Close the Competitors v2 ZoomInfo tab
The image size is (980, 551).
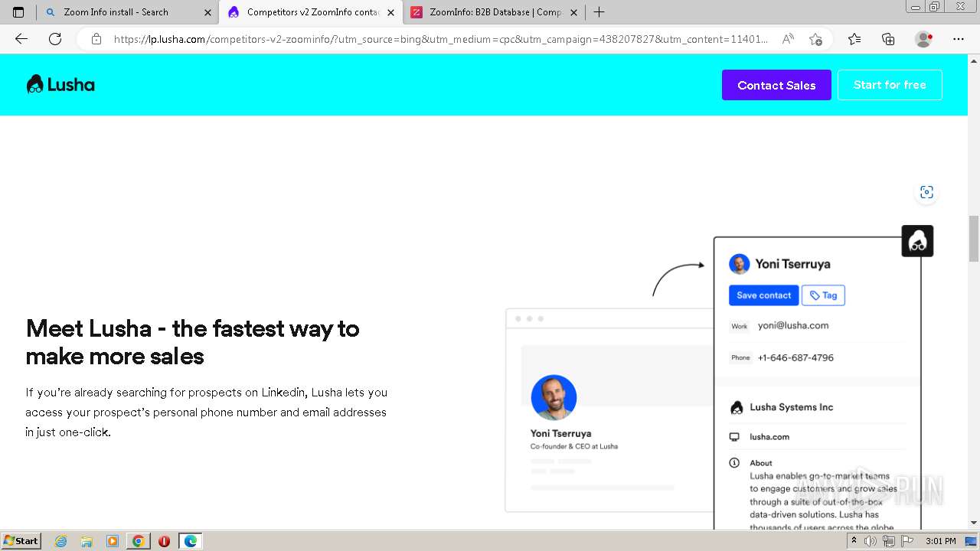pyautogui.click(x=390, y=12)
